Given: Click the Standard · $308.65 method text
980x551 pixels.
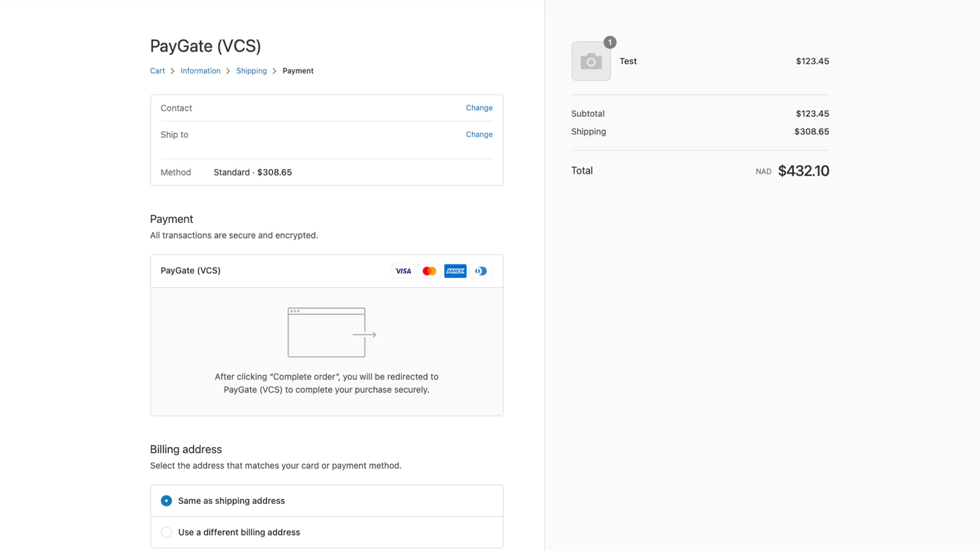Looking at the screenshot, I should tap(252, 173).
